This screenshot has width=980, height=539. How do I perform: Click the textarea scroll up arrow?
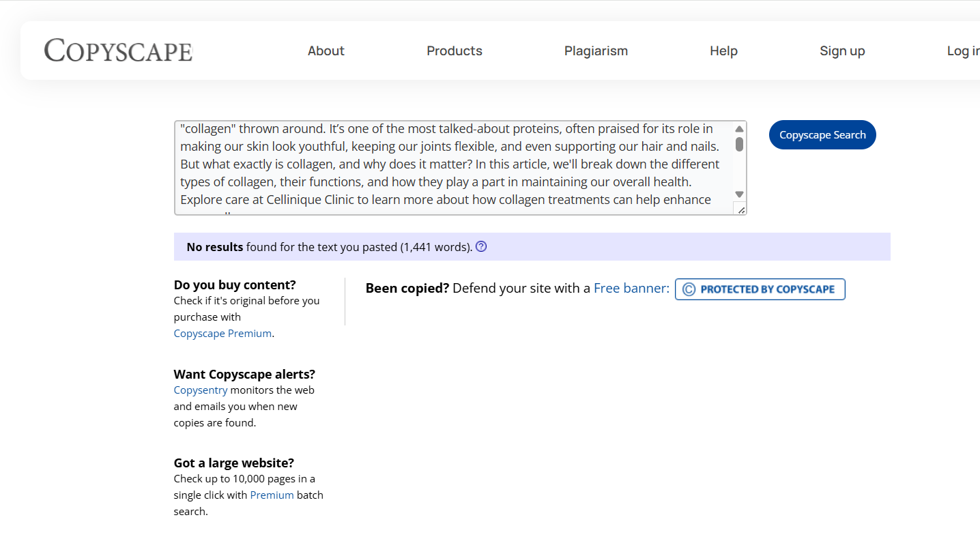coord(739,129)
